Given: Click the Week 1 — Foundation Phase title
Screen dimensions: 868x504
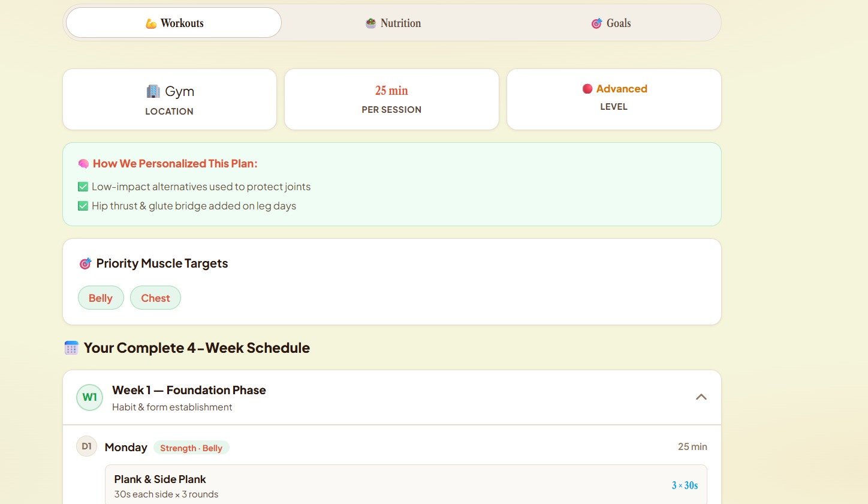Looking at the screenshot, I should coord(189,390).
